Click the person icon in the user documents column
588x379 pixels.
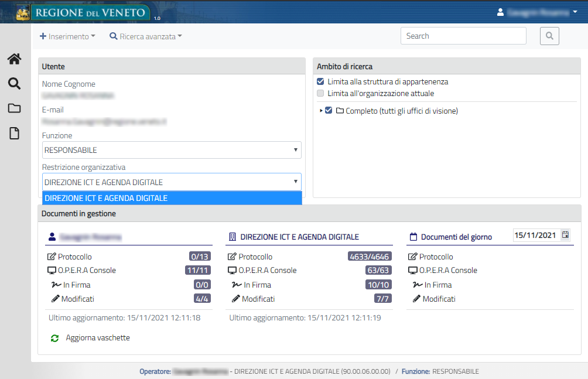point(52,237)
